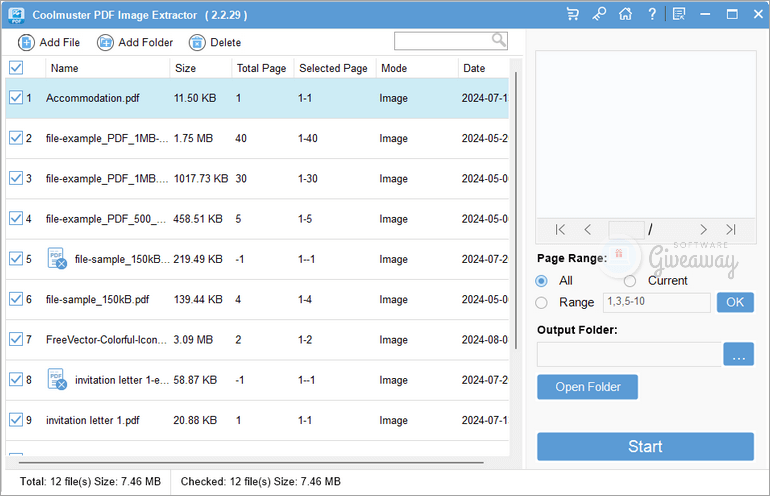Click the key register icon
The width and height of the screenshot is (770, 496).
point(599,14)
